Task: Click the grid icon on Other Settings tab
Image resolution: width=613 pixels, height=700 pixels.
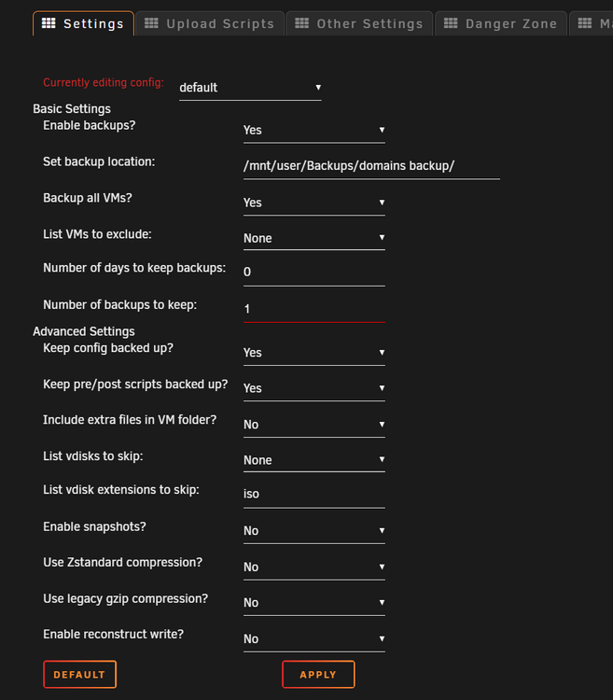Action: tap(301, 23)
